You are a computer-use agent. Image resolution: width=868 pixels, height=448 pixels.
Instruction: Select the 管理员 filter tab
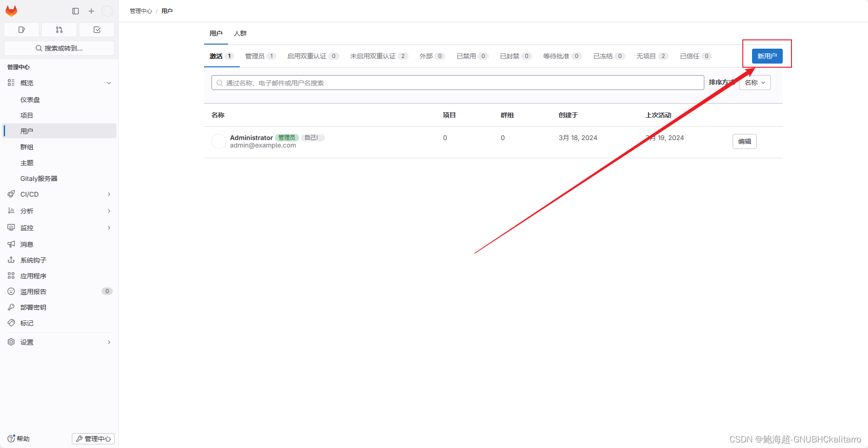pos(261,56)
